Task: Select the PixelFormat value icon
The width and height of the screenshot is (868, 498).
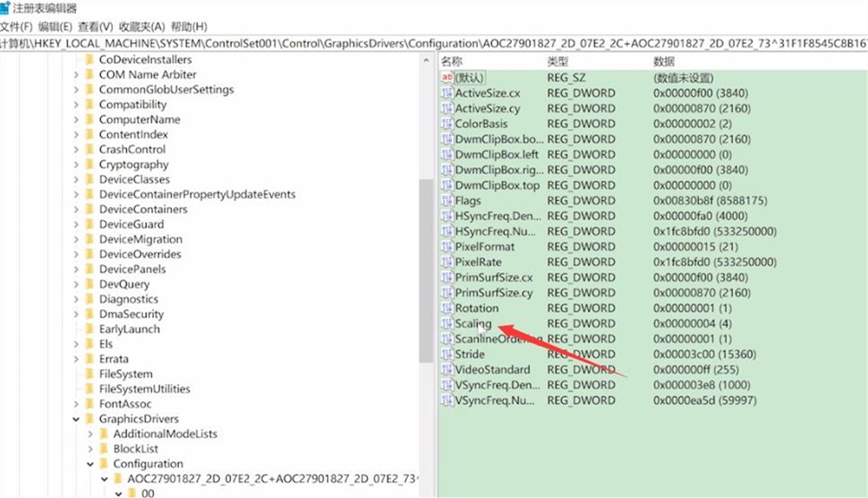Action: coord(447,246)
